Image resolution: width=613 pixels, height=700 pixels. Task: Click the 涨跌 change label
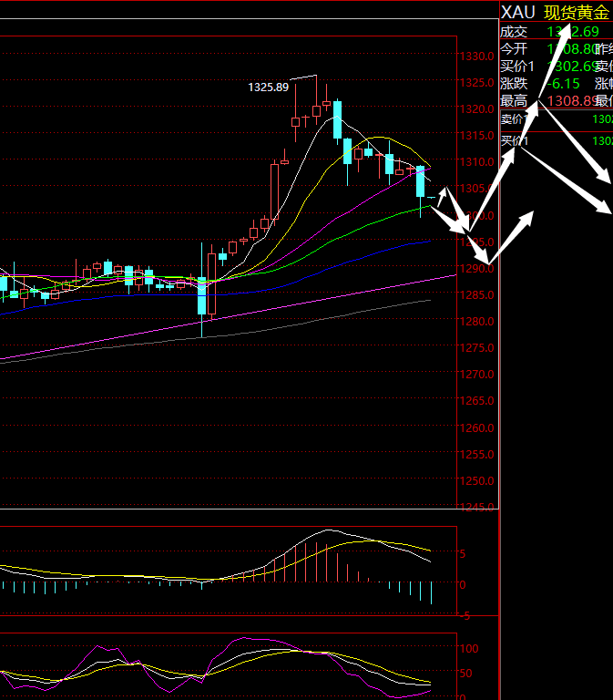pyautogui.click(x=514, y=84)
